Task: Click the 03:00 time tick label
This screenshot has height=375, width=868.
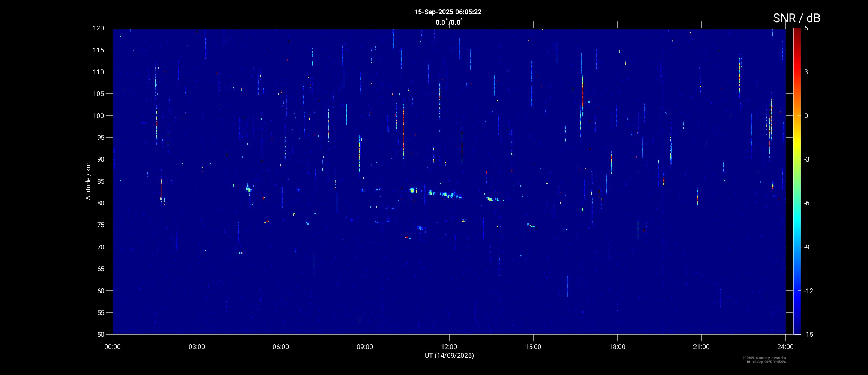Action: 196,347
